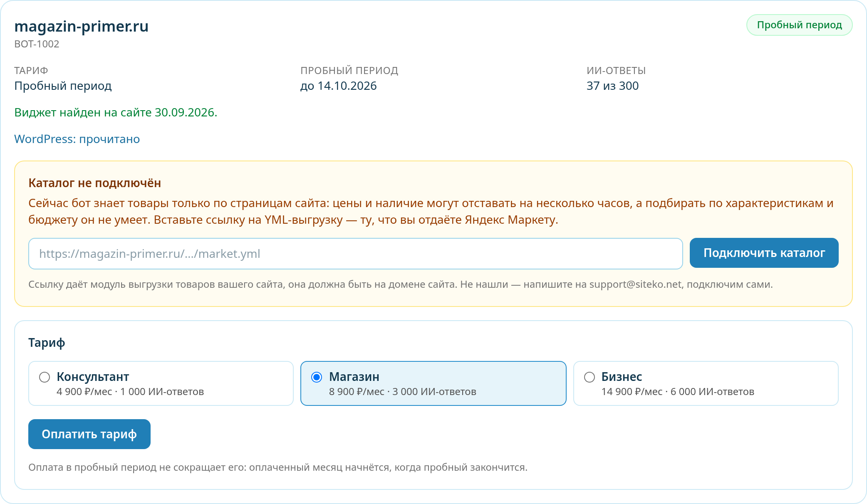Click the WordPress: прочитано status text
The height and width of the screenshot is (504, 867).
click(77, 139)
